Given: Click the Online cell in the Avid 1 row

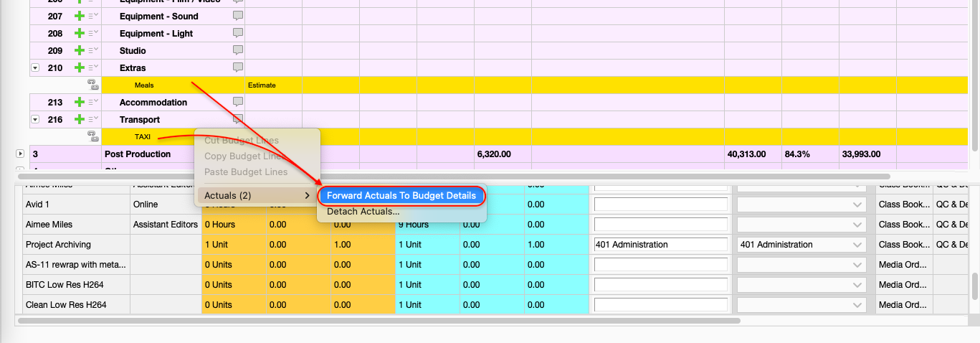Looking at the screenshot, I should click(x=166, y=205).
